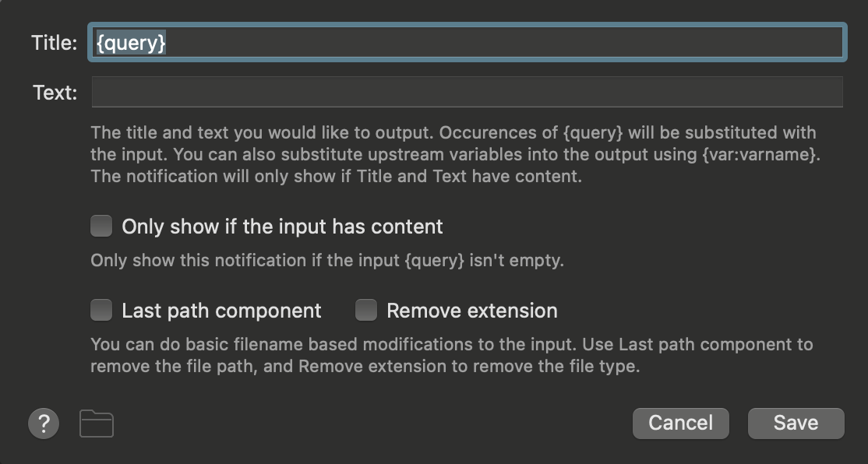
Task: Tick the Last path component checkbox
Action: click(101, 311)
